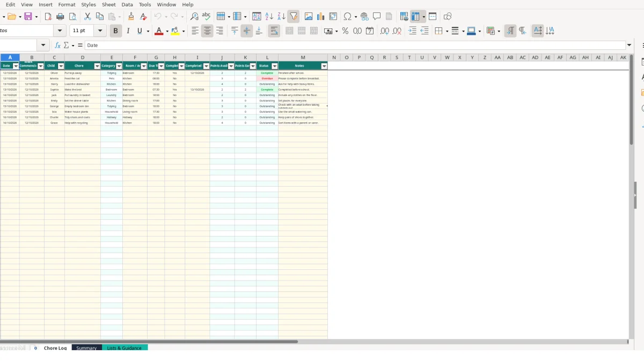Open the Format menu
Image resolution: width=644 pixels, height=362 pixels.
[x=67, y=4]
